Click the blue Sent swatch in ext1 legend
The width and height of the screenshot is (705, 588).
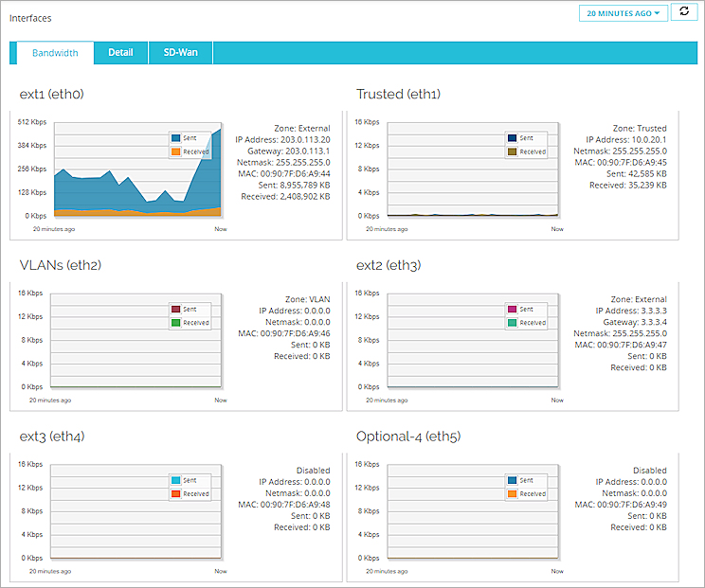pyautogui.click(x=176, y=138)
